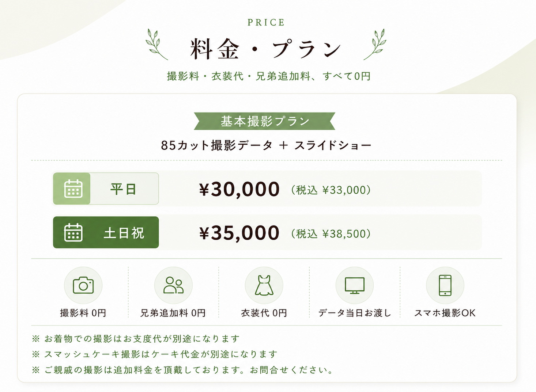The width and height of the screenshot is (536, 392).
Task: Click the monitor icon above データ当日お渡し
Action: point(355,285)
